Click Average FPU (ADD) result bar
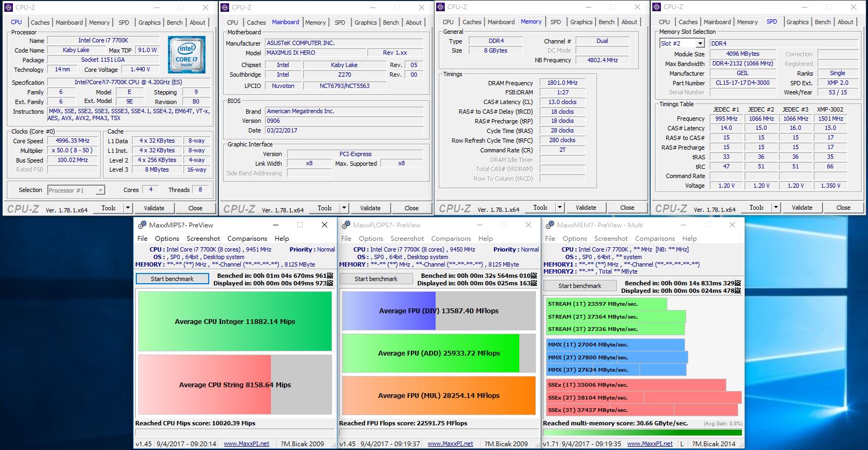The width and height of the screenshot is (868, 450). [439, 353]
